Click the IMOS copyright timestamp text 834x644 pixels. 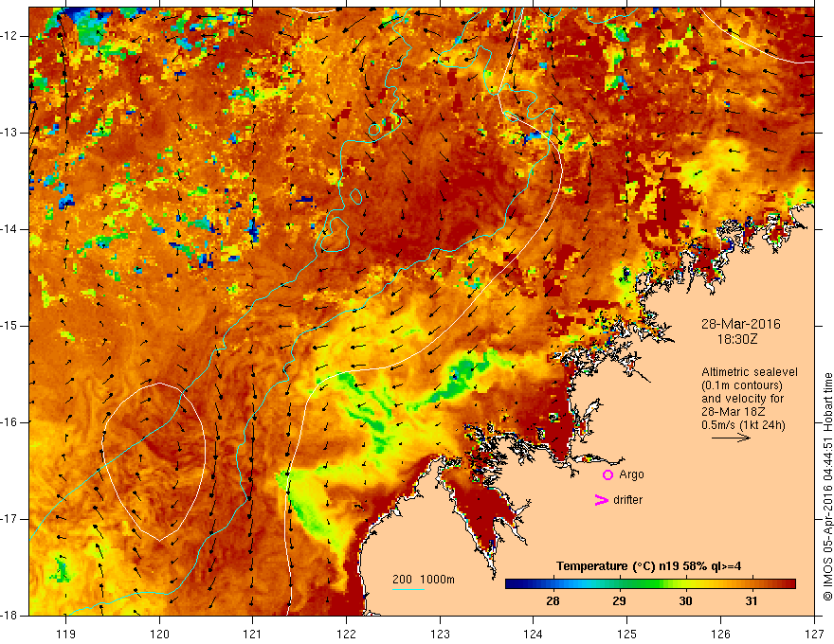pyautogui.click(x=827, y=487)
